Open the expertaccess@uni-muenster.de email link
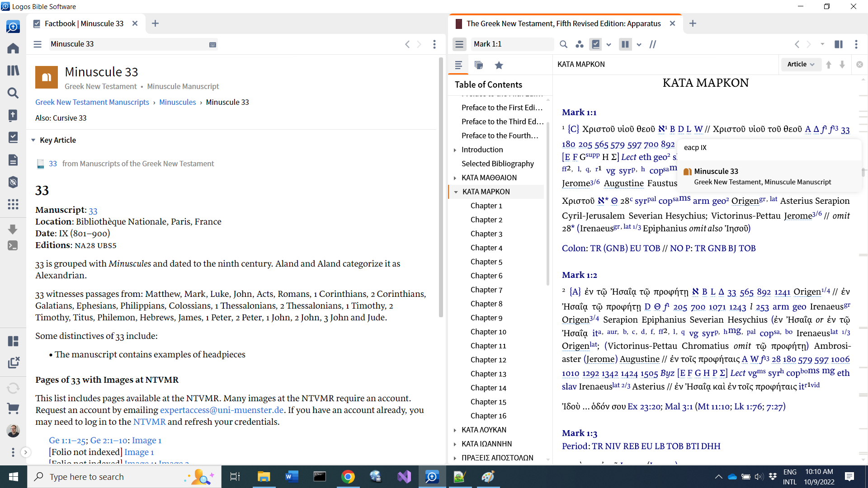This screenshot has height=488, width=868. (222, 410)
